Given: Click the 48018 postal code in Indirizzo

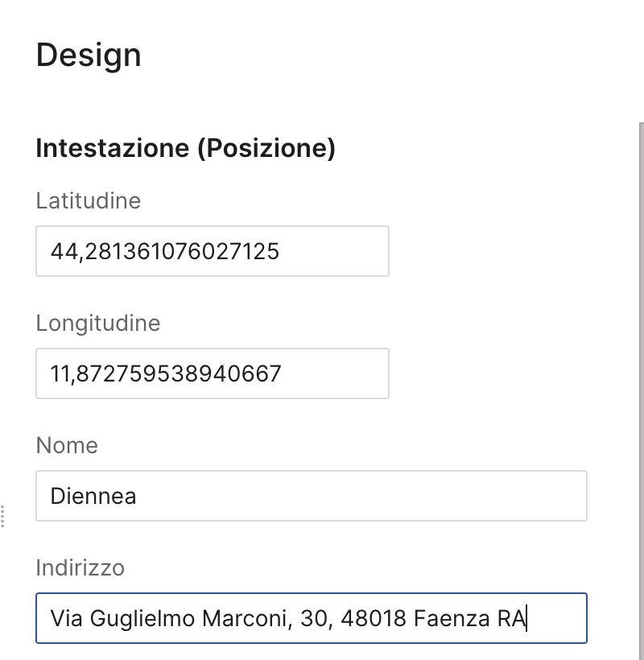Looking at the screenshot, I should [x=374, y=618].
